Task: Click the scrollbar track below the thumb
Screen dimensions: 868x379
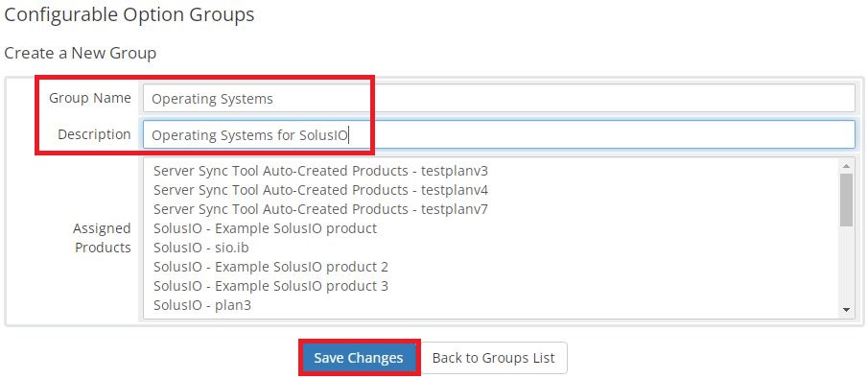Action: tap(846, 265)
